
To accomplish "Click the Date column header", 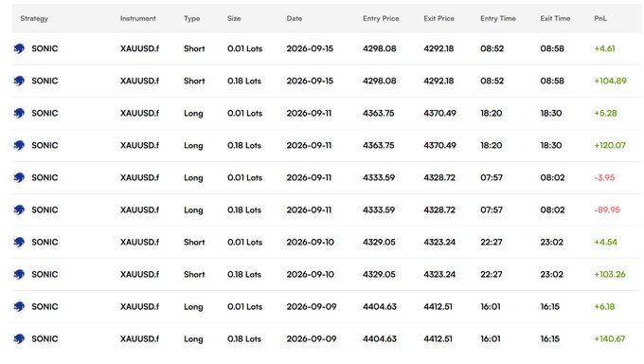I will (x=295, y=19).
